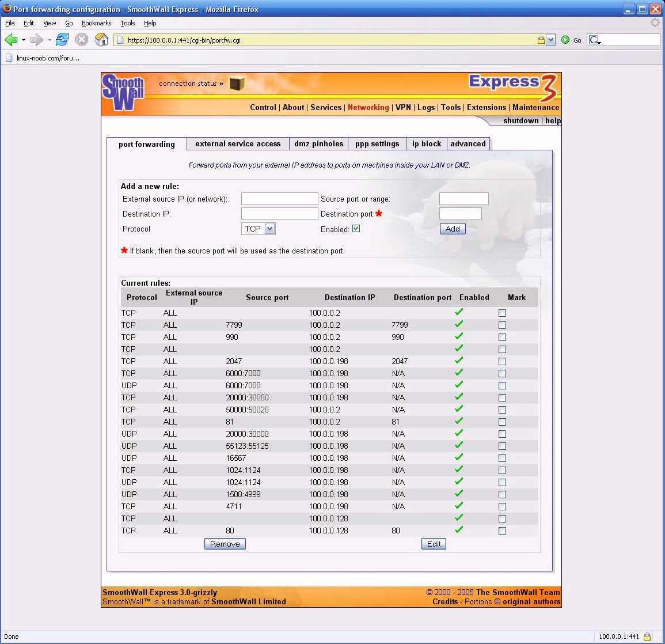Viewport: 665px width, 644px height.
Task: Open the Protocol TCP dropdown
Action: click(x=259, y=229)
